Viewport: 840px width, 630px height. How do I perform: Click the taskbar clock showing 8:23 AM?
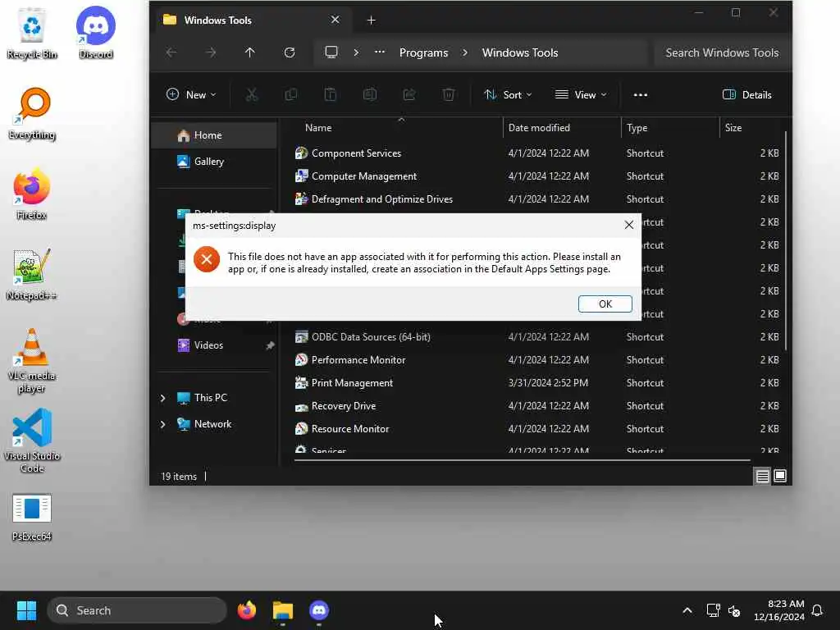pos(779,610)
